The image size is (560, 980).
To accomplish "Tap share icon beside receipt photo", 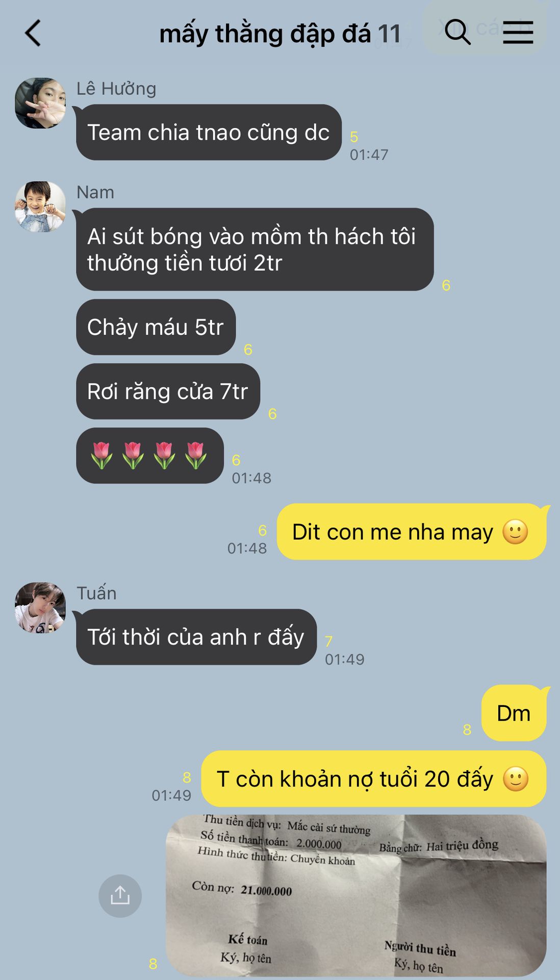I will pos(120,896).
